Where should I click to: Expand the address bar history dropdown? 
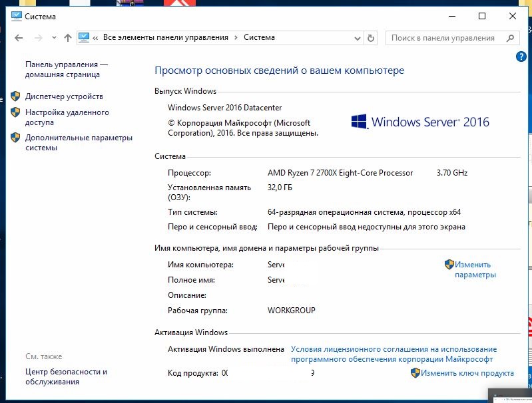(x=358, y=38)
